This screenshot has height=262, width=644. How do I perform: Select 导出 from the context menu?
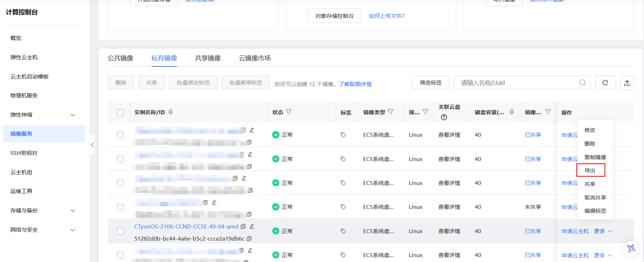590,170
